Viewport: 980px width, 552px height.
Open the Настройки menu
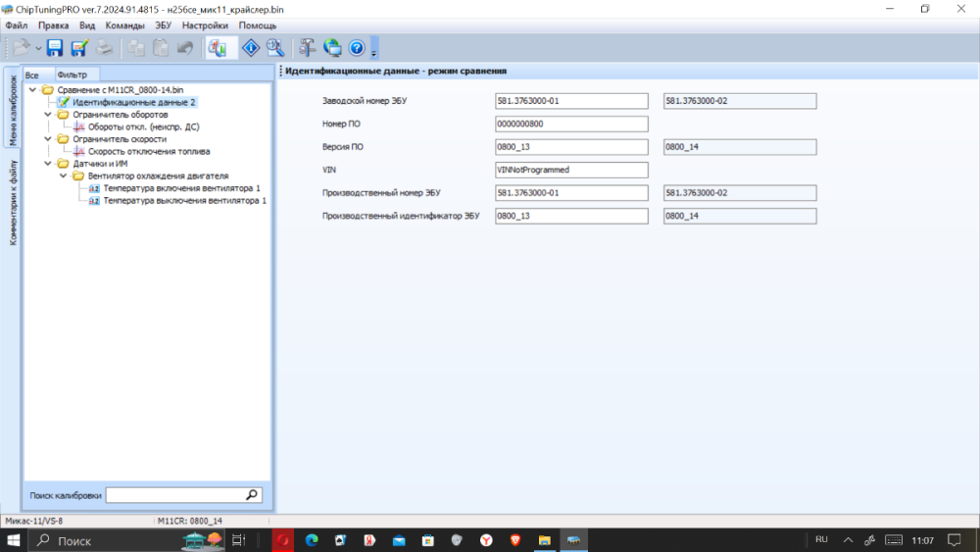pos(205,25)
